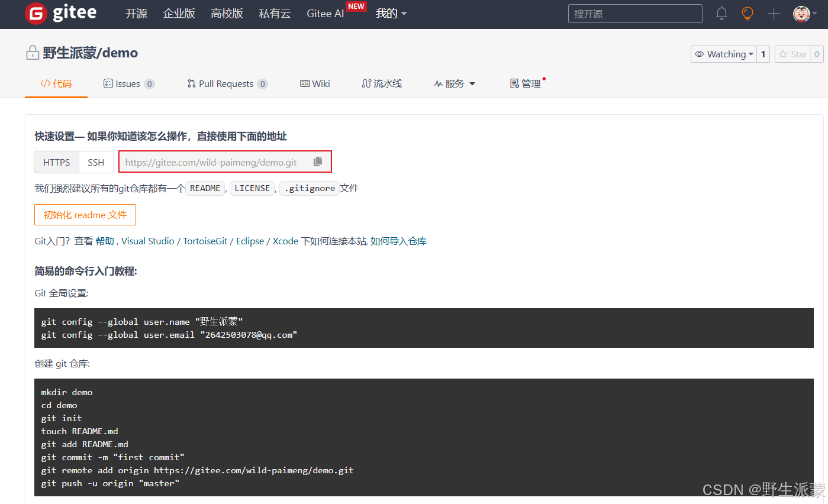Switch to the Wiki tab
Image resolution: width=828 pixels, height=504 pixels.
[x=315, y=84]
